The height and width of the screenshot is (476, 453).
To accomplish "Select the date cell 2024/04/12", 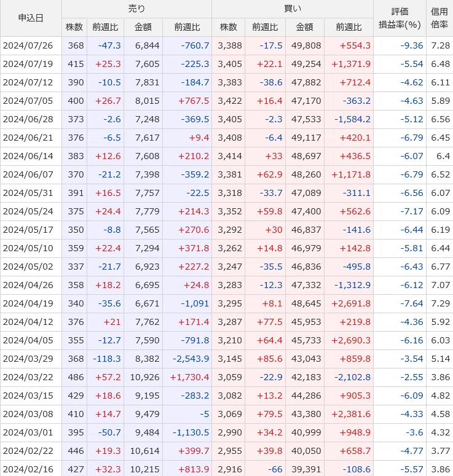I will [31, 322].
